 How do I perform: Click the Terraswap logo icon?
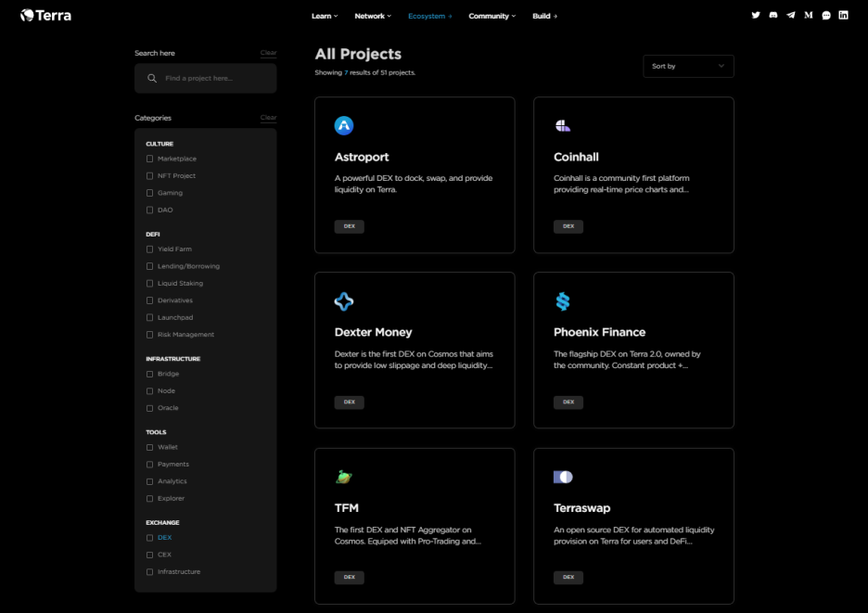[x=563, y=477]
